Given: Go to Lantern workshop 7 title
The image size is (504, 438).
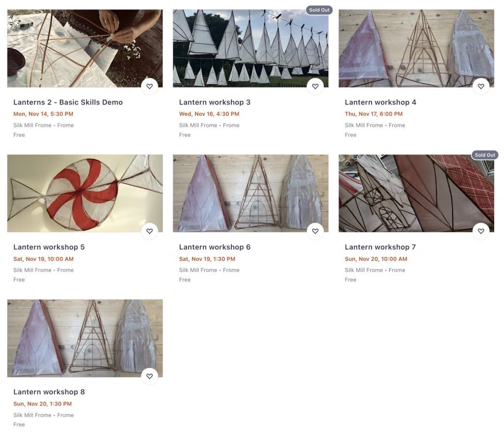Looking at the screenshot, I should (380, 247).
